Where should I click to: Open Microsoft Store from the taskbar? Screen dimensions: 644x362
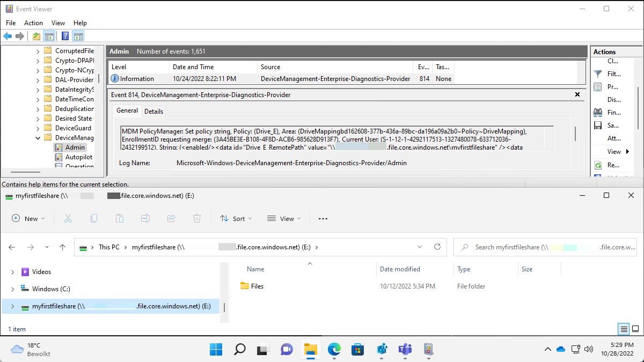point(358,350)
